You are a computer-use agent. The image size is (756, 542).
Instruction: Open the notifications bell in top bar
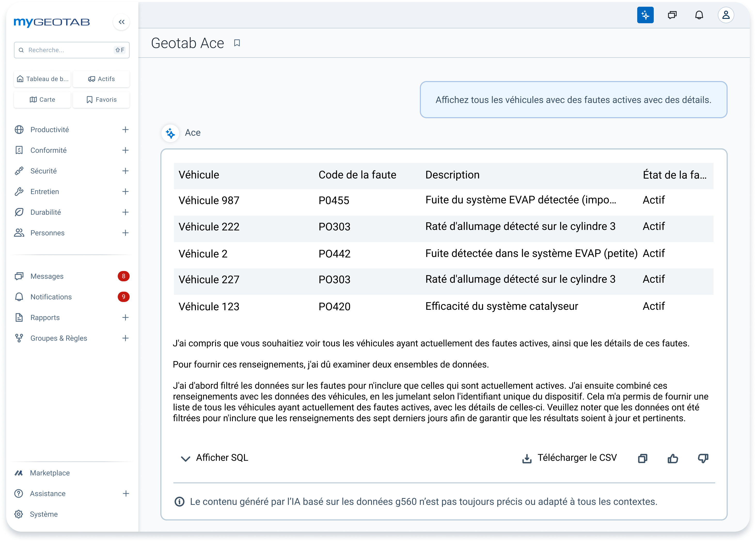(x=699, y=15)
